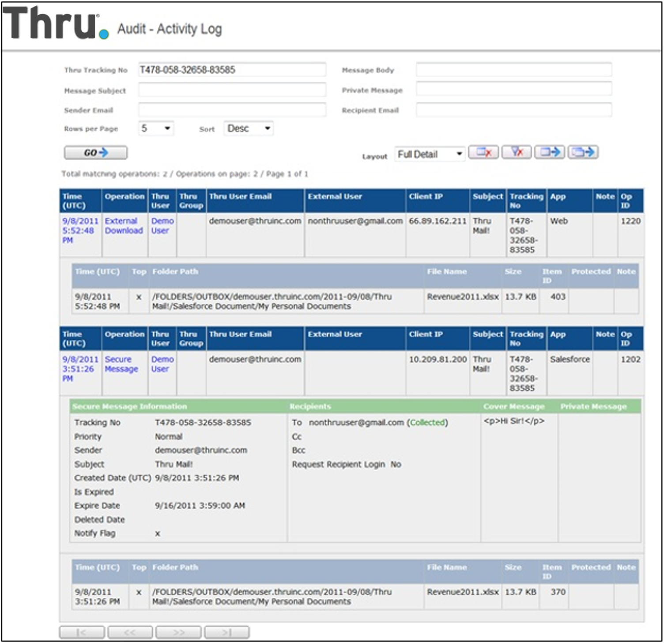Focus the Message Subject input field
Viewport: 664px width, 644px height.
(232, 90)
